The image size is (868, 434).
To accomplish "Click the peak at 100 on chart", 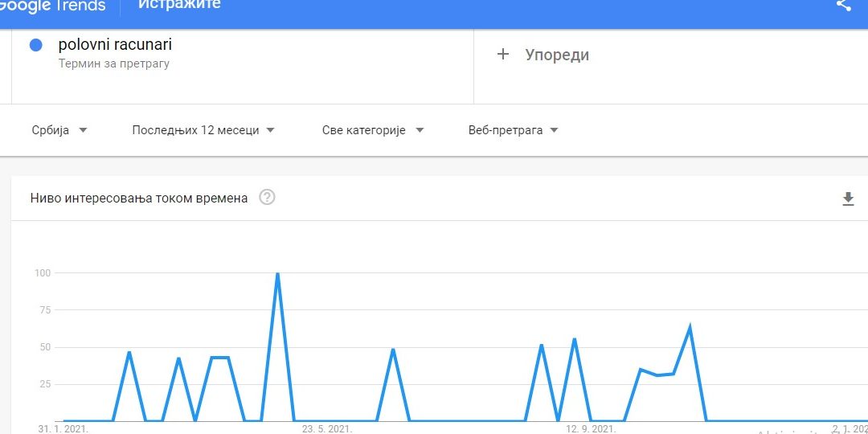I will tap(277, 274).
